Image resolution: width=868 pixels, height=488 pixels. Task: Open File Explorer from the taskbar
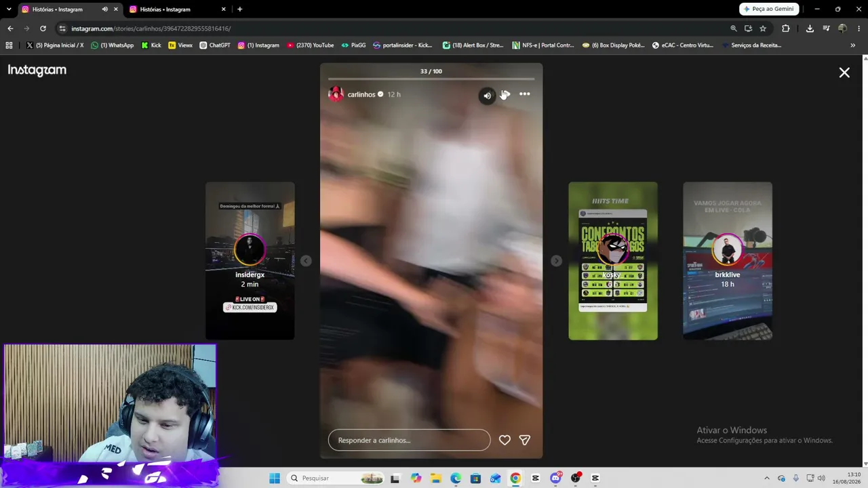coord(436,479)
